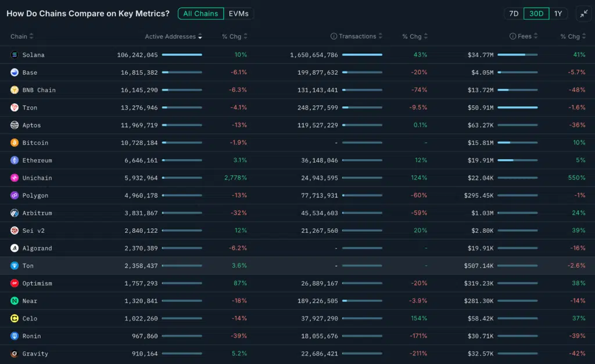595x364 pixels.
Task: Click Tron's $50.91M fees value
Action: click(x=481, y=107)
